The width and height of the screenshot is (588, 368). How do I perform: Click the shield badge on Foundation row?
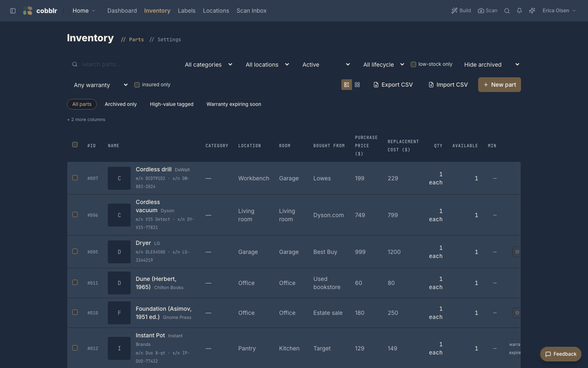pos(517,313)
